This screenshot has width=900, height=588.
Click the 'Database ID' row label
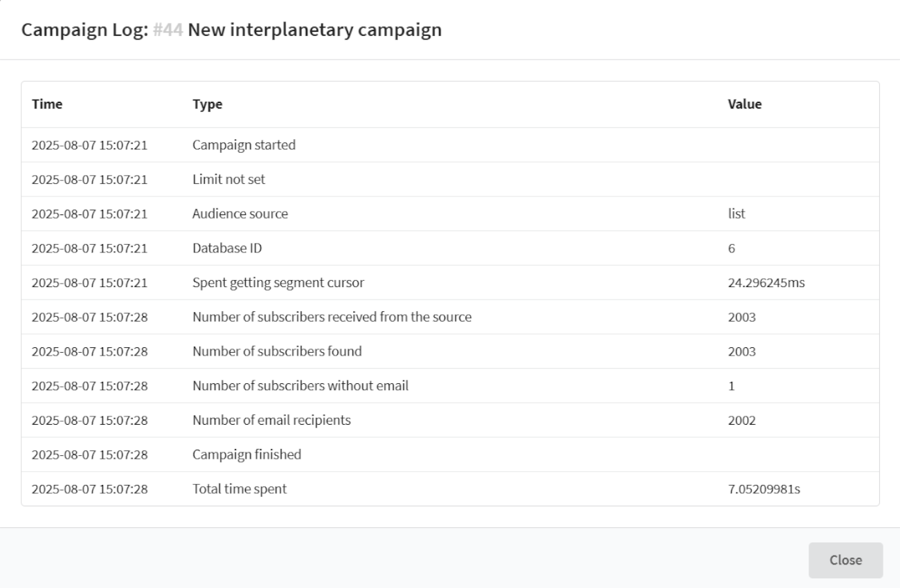coord(226,248)
